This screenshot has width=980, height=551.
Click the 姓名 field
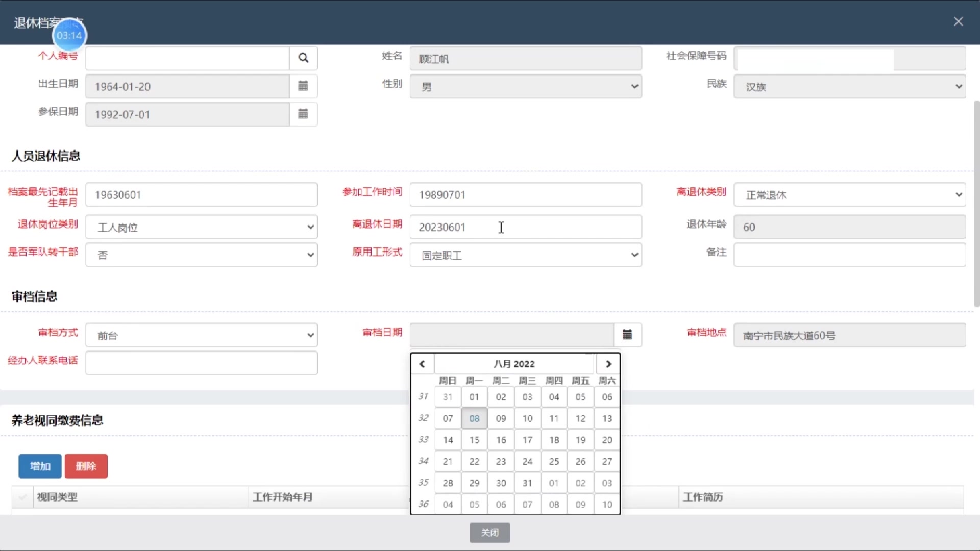pos(526,58)
